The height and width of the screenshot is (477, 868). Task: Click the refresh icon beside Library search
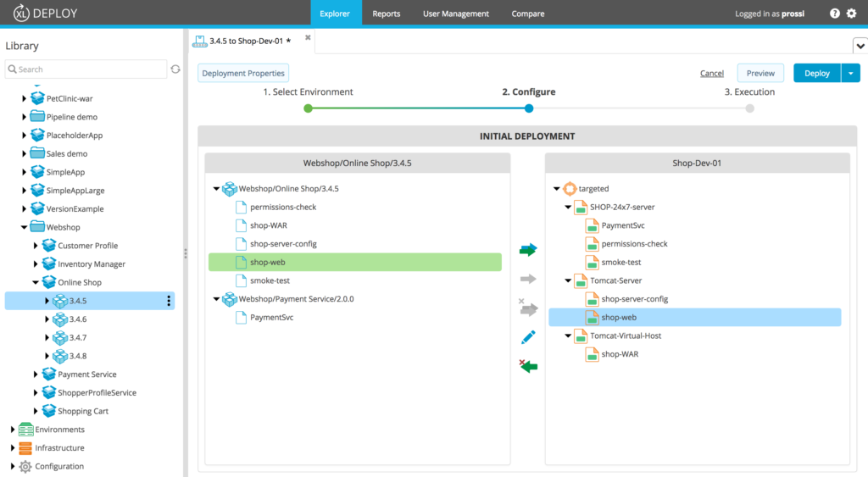point(175,69)
